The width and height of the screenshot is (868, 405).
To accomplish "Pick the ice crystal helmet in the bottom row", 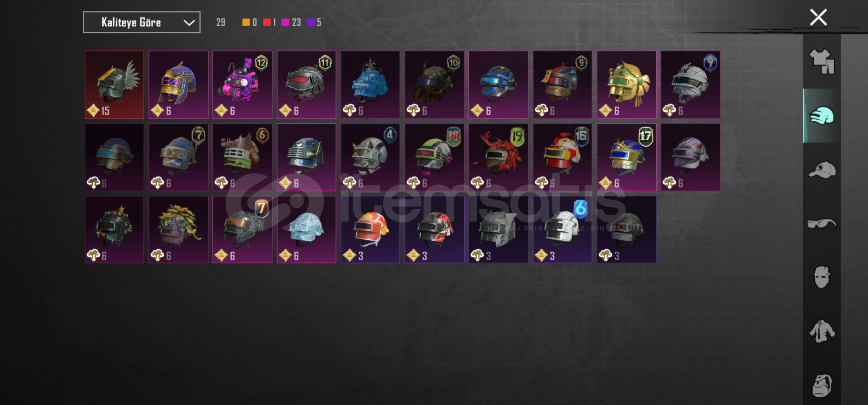I will (x=307, y=229).
